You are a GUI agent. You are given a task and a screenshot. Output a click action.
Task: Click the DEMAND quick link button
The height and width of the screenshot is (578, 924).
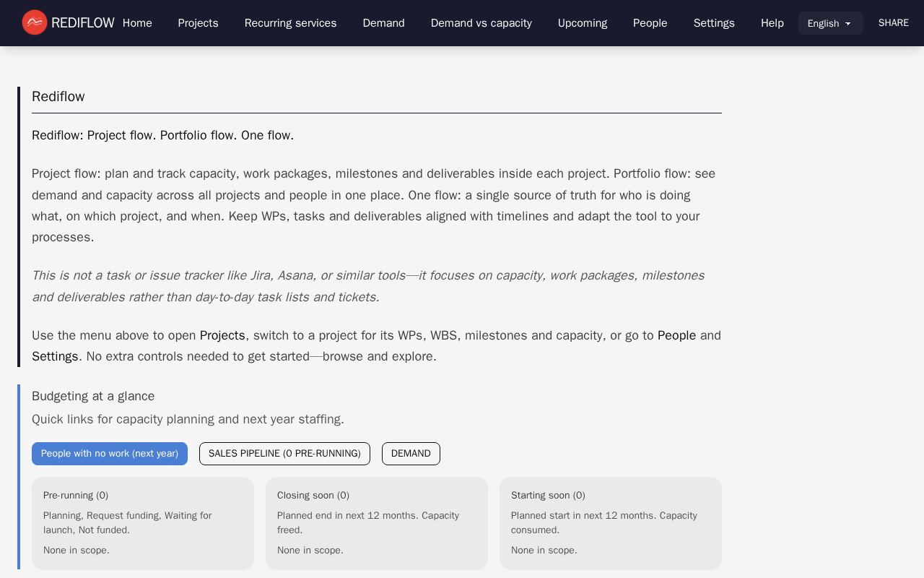point(411,454)
